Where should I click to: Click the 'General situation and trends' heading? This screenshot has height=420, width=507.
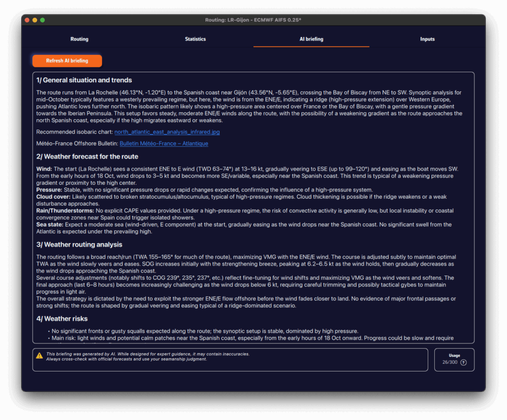(84, 80)
